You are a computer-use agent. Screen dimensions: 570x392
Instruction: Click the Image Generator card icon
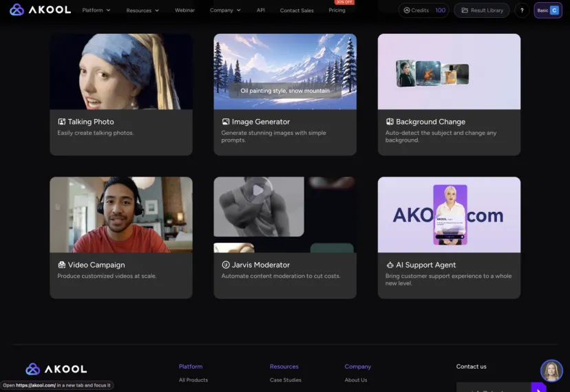click(226, 122)
